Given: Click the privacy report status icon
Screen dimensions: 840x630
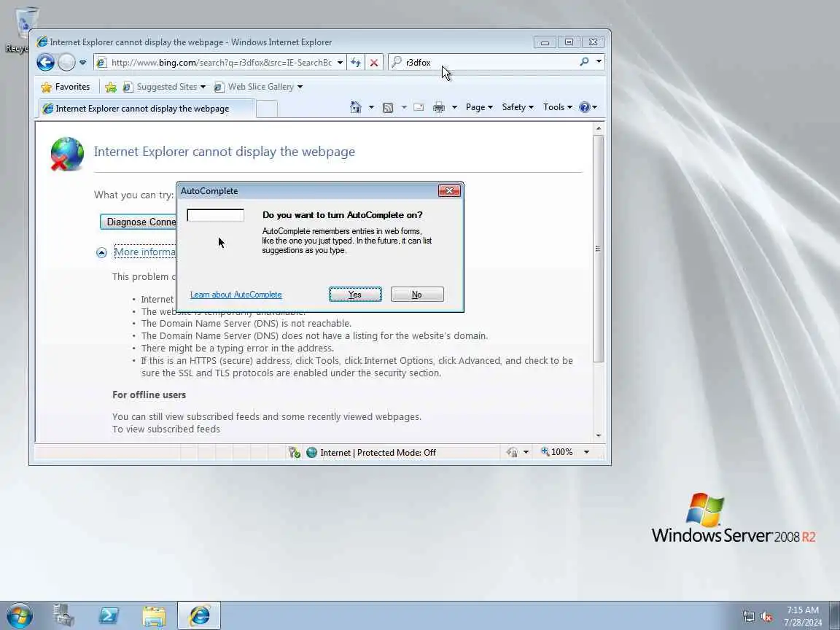Looking at the screenshot, I should tap(512, 453).
